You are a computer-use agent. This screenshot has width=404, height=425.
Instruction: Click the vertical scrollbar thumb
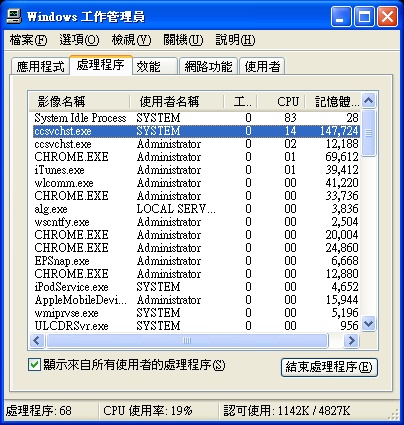pyautogui.click(x=369, y=133)
